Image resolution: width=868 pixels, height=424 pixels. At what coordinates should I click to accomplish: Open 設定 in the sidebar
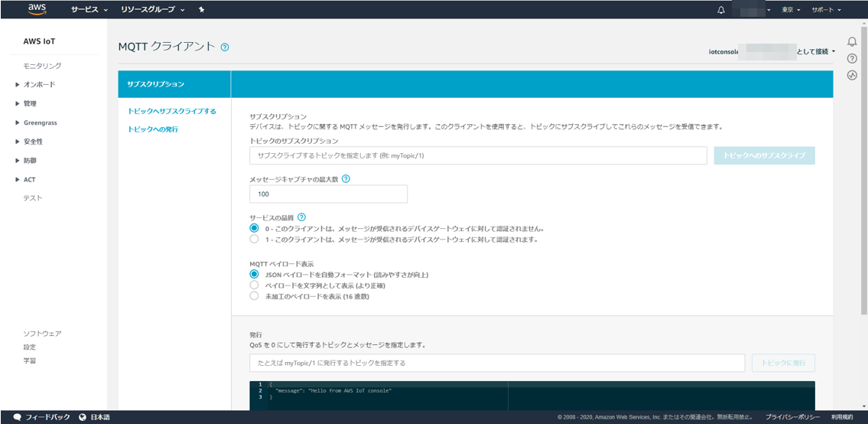(29, 347)
